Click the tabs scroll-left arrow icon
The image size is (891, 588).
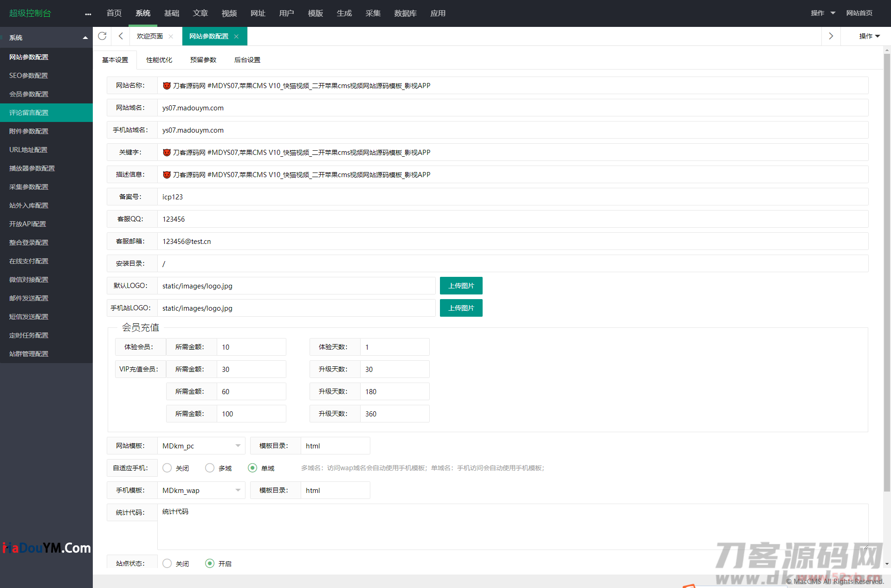click(121, 36)
